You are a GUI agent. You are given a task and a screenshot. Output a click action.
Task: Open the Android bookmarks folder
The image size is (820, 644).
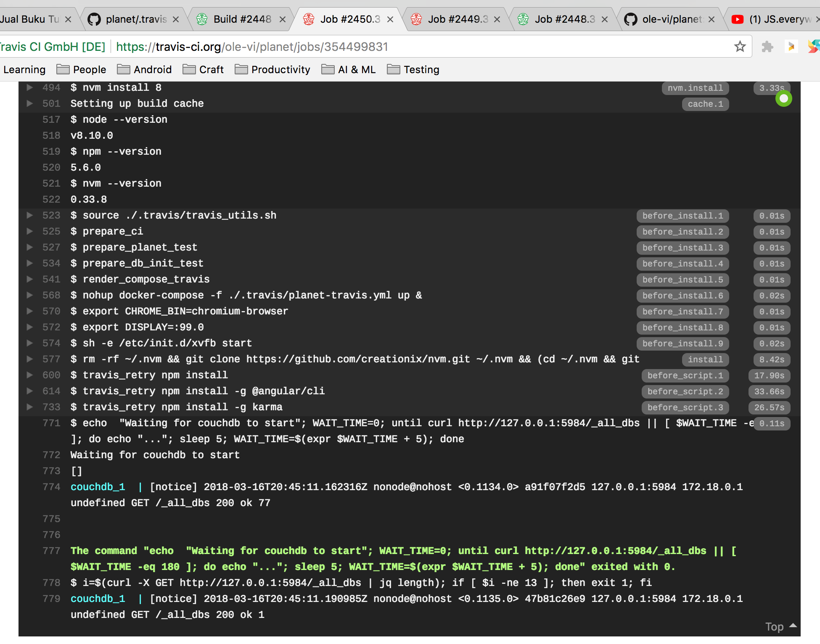tap(144, 69)
